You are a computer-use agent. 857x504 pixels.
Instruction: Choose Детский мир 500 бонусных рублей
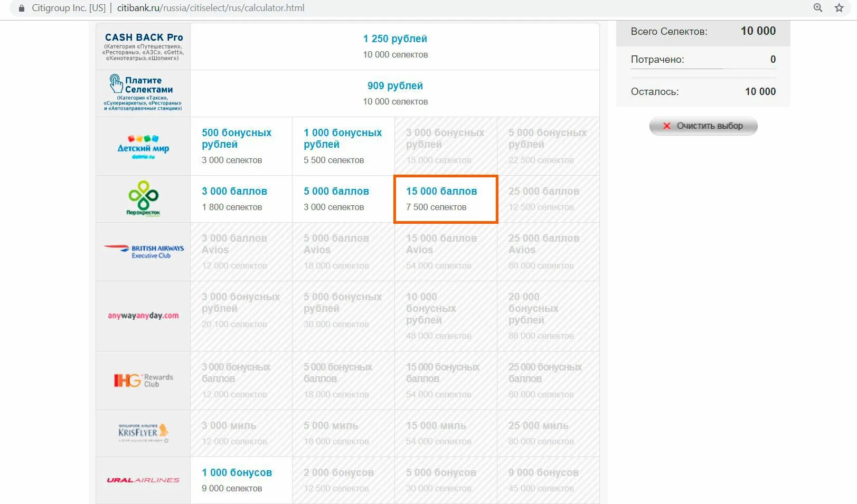click(x=241, y=146)
